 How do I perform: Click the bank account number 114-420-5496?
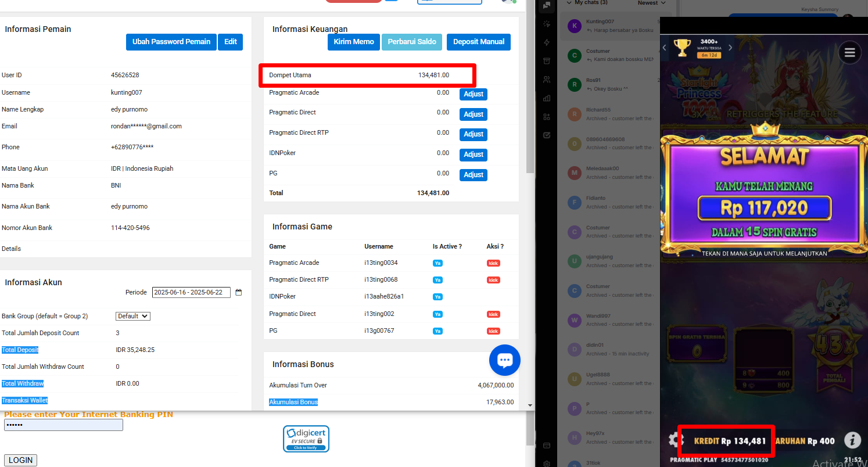point(130,228)
